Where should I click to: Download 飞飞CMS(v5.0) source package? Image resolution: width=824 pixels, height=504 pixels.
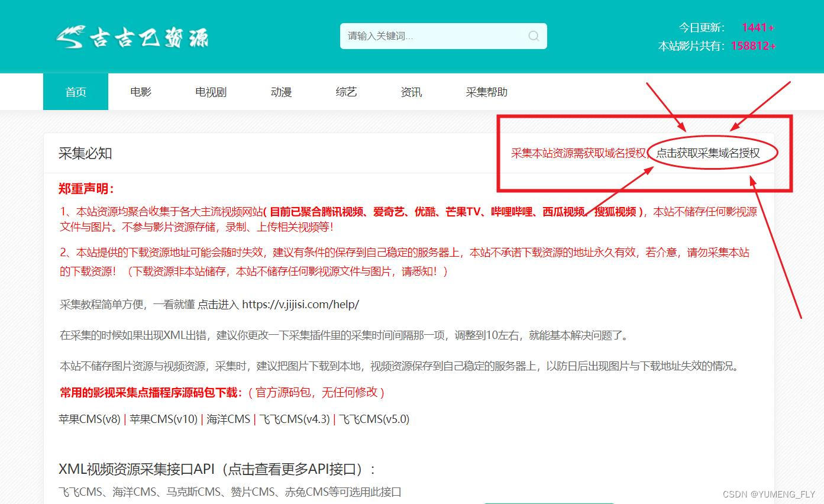[374, 419]
